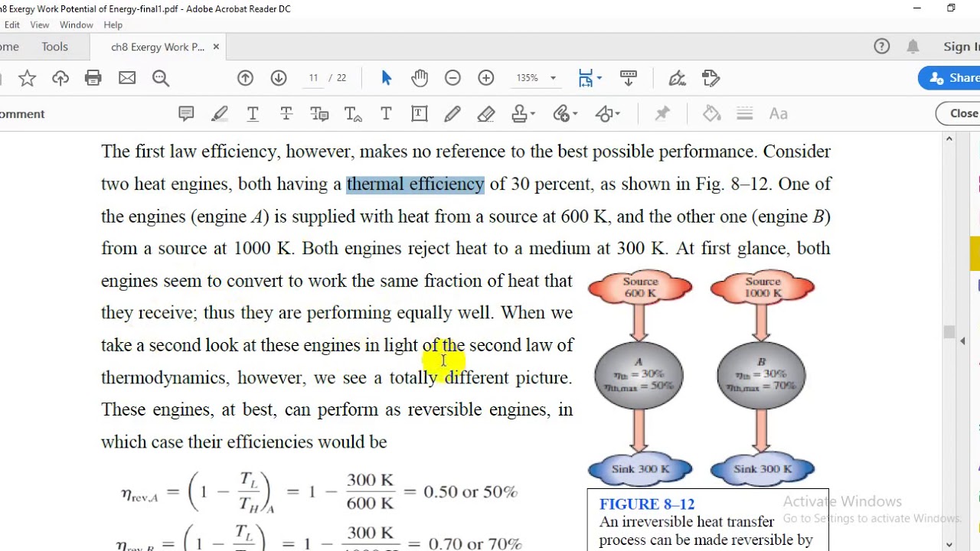Go to the previous page arrow
Image resolution: width=980 pixels, height=551 pixels.
click(245, 78)
